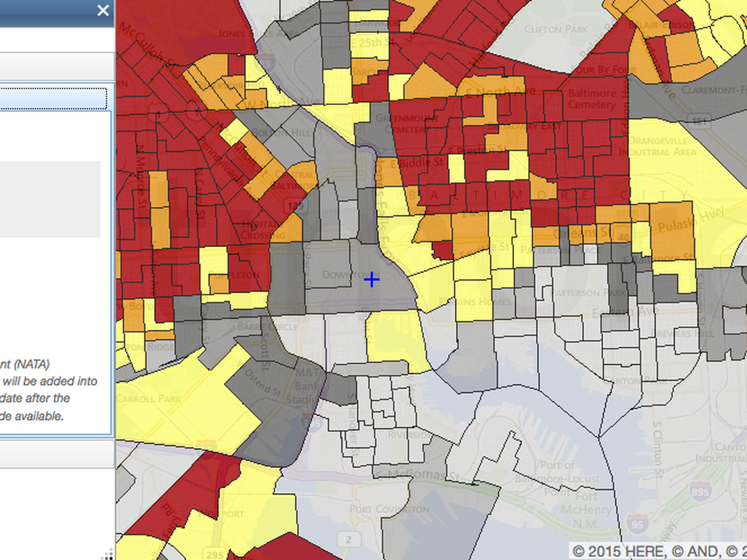Click the Route 40 shield on Orleans St
Viewport: 747px width, 560px height.
[624, 237]
